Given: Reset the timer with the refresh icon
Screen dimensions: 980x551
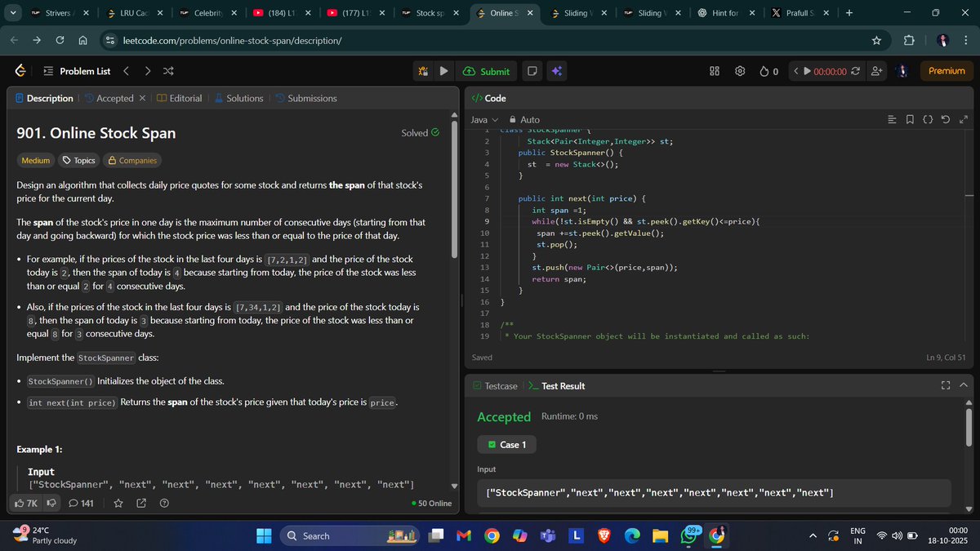Looking at the screenshot, I should pyautogui.click(x=855, y=71).
